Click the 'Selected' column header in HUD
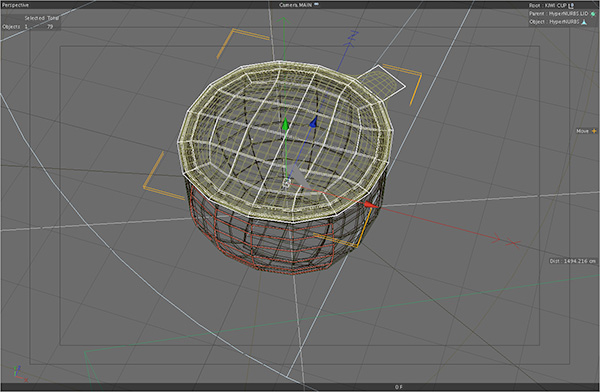The height and width of the screenshot is (392, 600). [35, 18]
